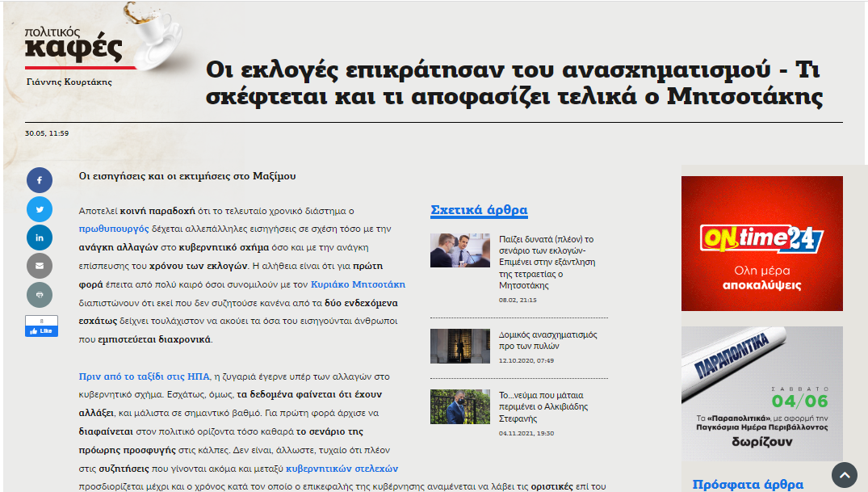This screenshot has height=492, width=868.
Task: Share article via Twitter icon
Action: click(39, 209)
